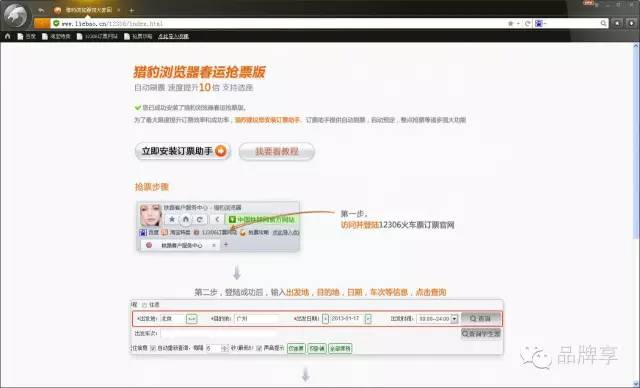Click the home icon on bookmarks bar

pos(7,36)
